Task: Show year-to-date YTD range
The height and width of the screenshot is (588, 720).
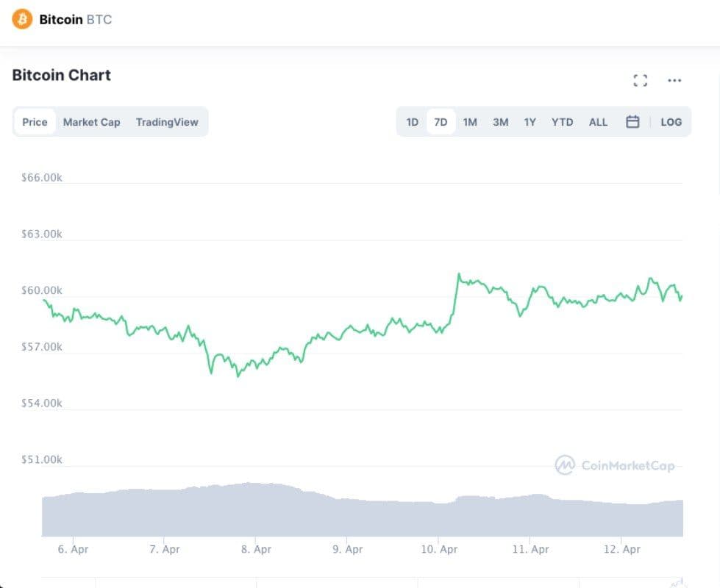Action: (562, 122)
